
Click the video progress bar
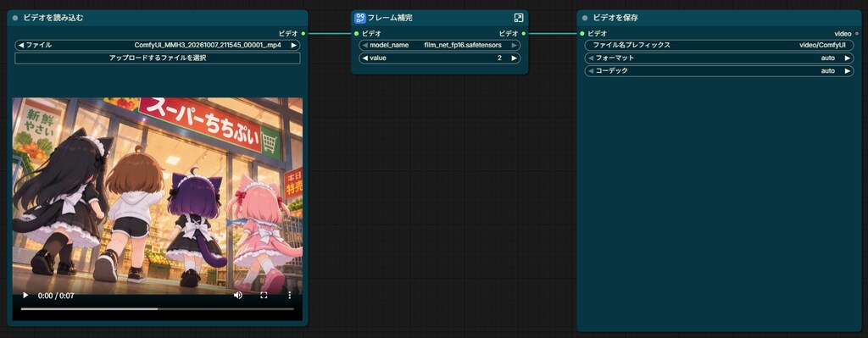[x=157, y=308]
